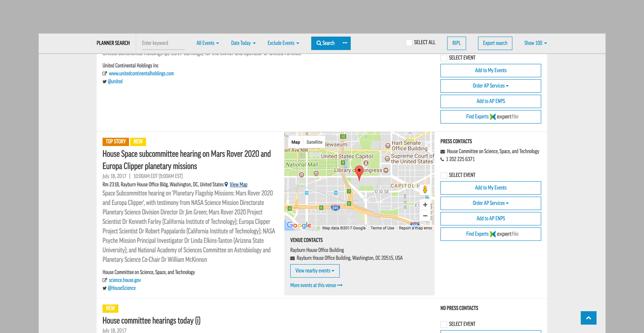Toggle the SELECT ALL checkbox

(409, 43)
